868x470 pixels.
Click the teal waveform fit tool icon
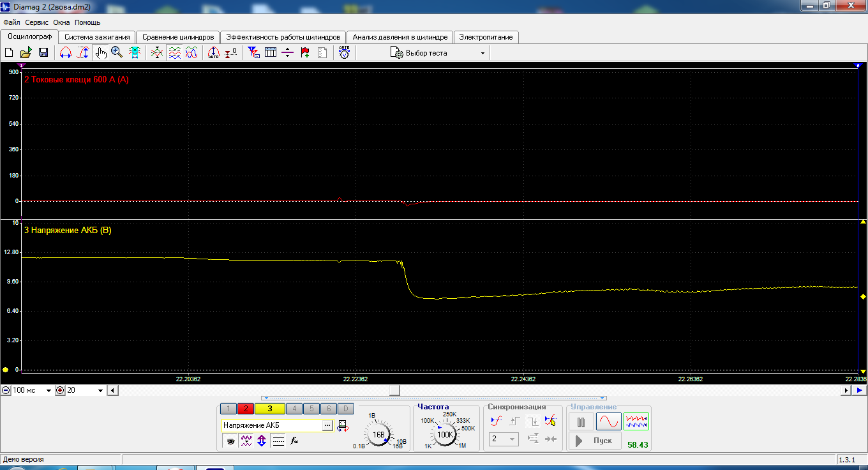(135, 53)
